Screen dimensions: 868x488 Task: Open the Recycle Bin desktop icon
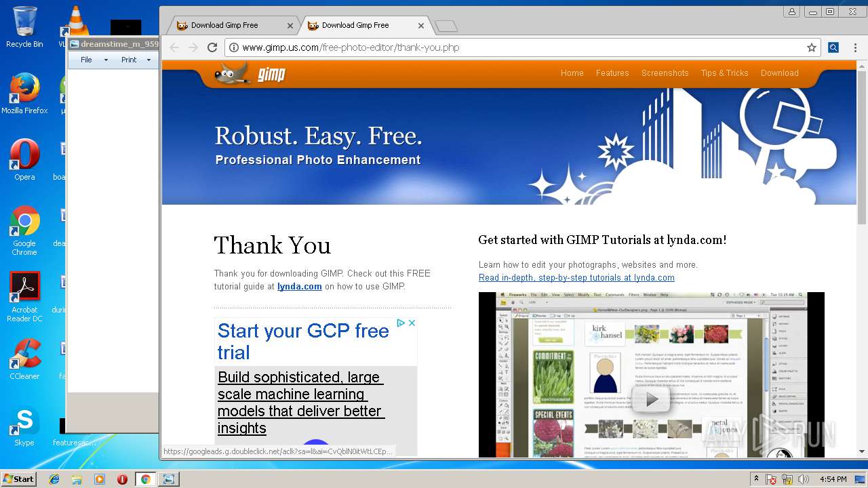coord(24,27)
